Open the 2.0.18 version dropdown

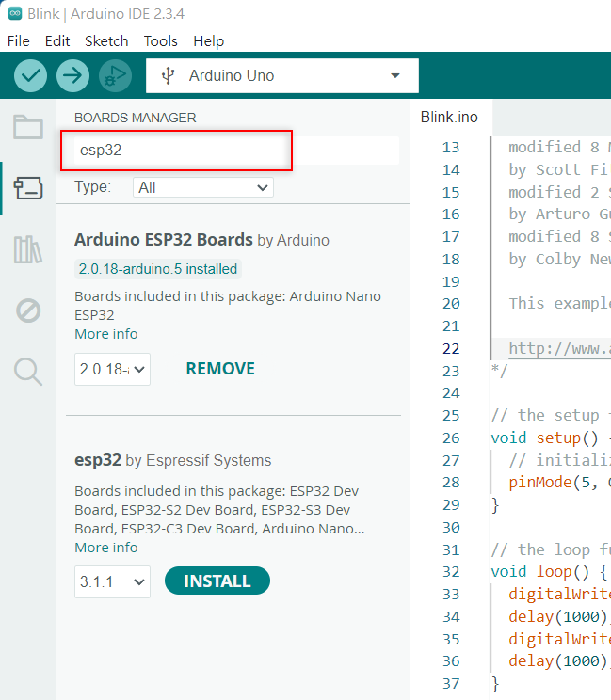(x=113, y=369)
